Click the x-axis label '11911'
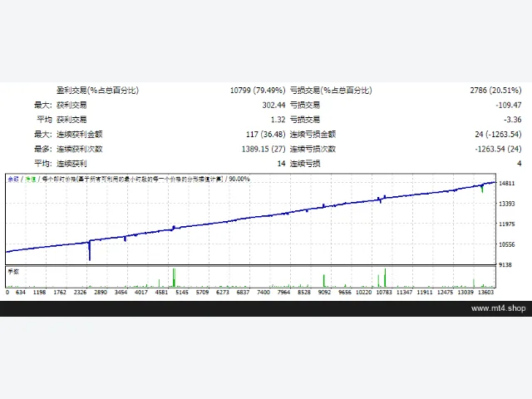Screen dimensions: 532x399 [425, 292]
